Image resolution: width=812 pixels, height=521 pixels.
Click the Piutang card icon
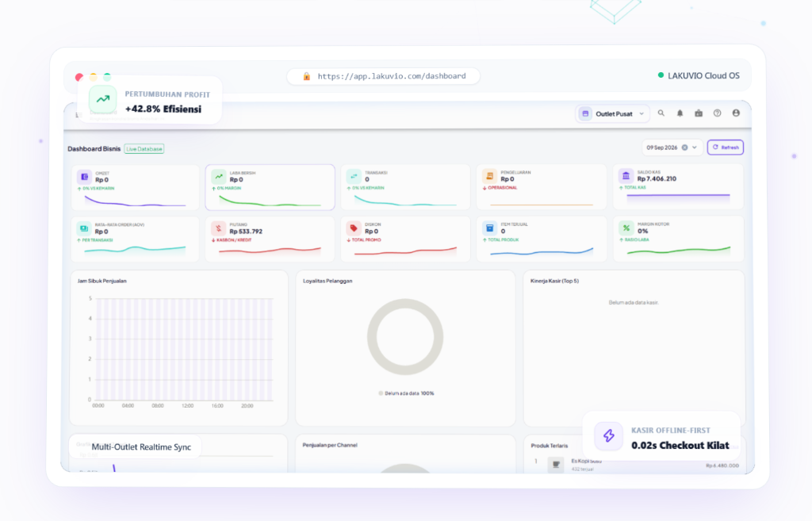point(219,228)
